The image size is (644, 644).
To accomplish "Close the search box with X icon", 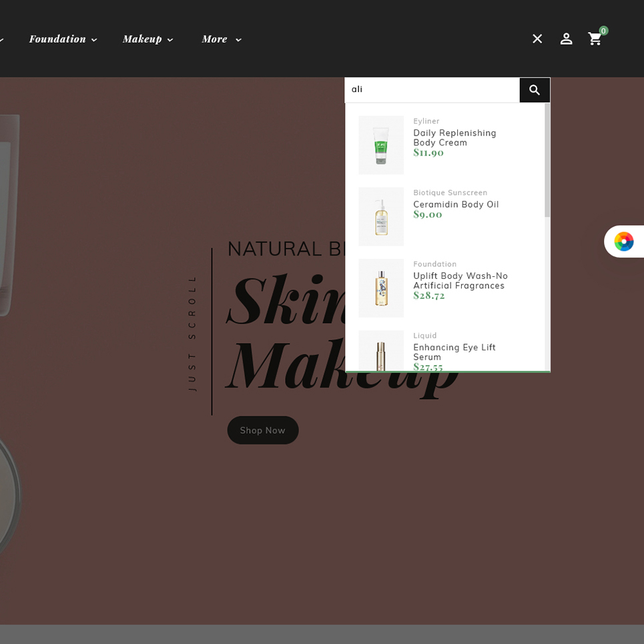I will coord(537,39).
